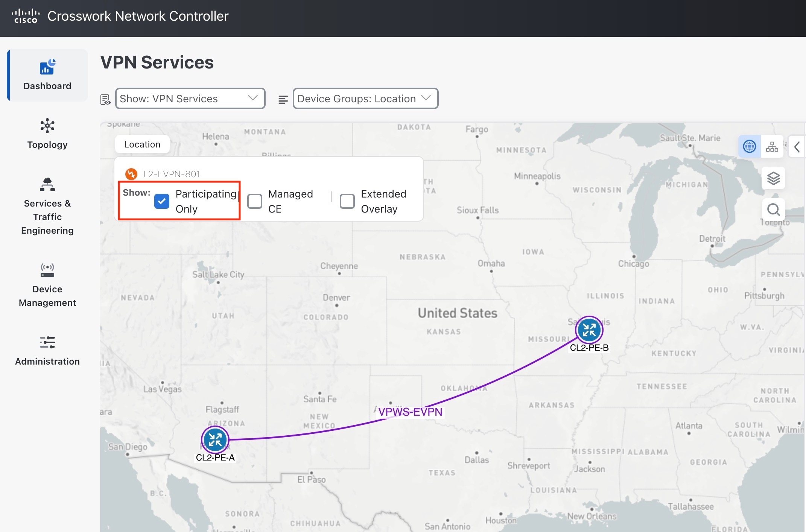Screen dimensions: 806x532
Task: Expand Device Groups: Location dropdown
Action: tap(365, 99)
